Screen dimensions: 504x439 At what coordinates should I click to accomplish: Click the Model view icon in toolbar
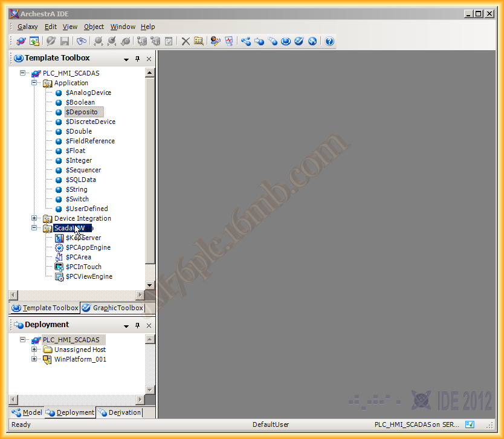pyautogui.click(x=246, y=41)
